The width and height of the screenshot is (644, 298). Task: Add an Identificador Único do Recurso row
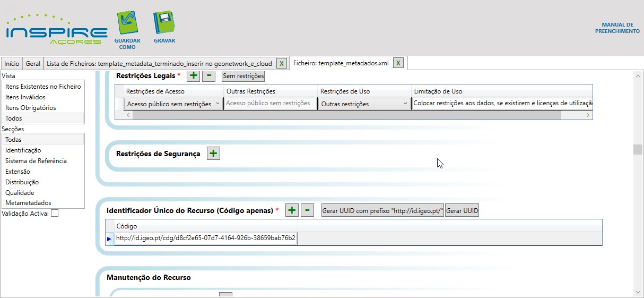[x=292, y=210]
